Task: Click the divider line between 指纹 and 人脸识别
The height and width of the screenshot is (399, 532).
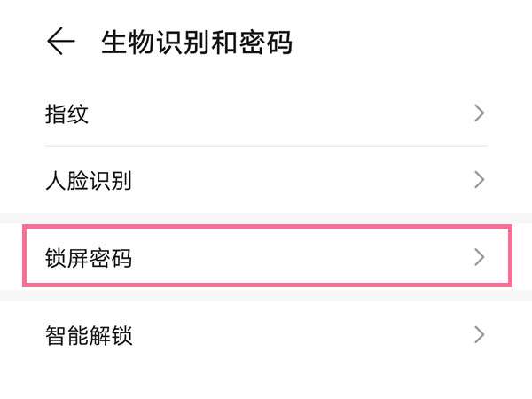Action: [x=266, y=146]
